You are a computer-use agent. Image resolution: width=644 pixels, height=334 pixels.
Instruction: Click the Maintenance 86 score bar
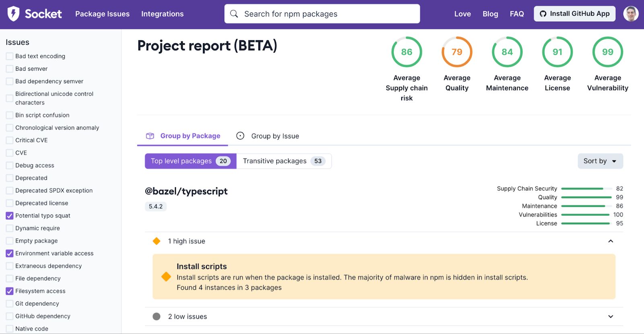click(586, 206)
